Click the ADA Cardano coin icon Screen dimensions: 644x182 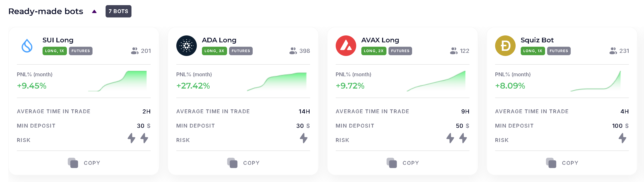click(x=186, y=46)
